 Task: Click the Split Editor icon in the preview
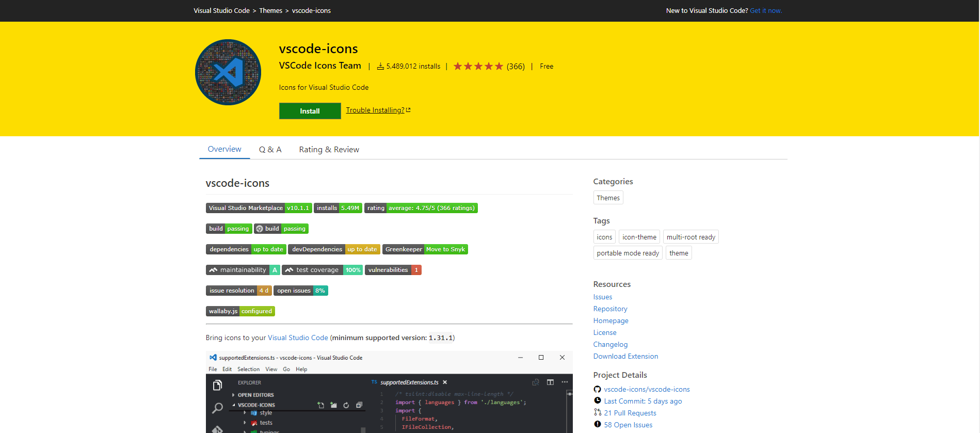click(x=550, y=382)
